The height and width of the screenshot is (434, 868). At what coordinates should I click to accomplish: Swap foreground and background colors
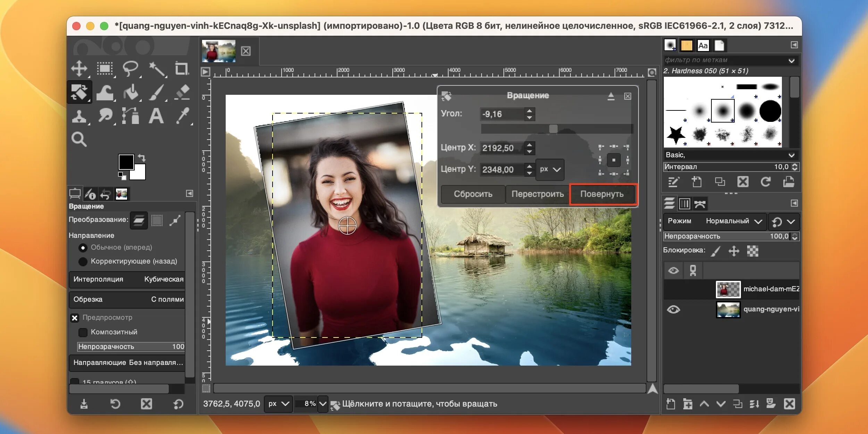point(142,158)
